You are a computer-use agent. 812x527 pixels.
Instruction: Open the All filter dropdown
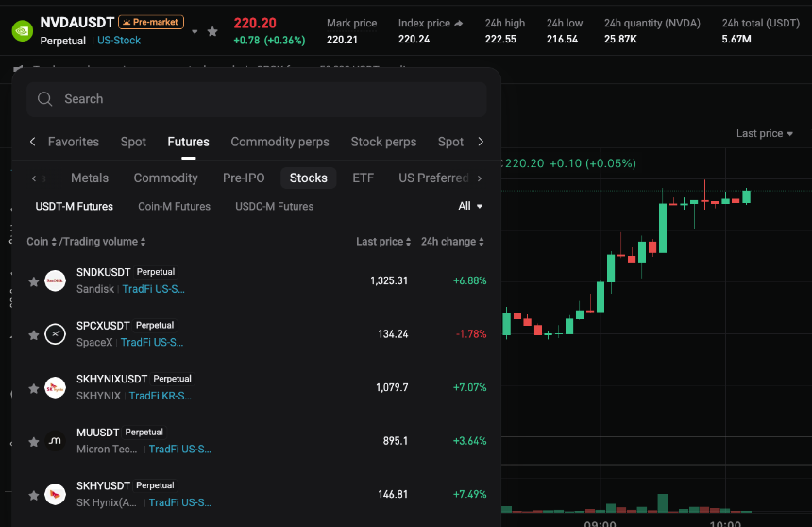[470, 206]
